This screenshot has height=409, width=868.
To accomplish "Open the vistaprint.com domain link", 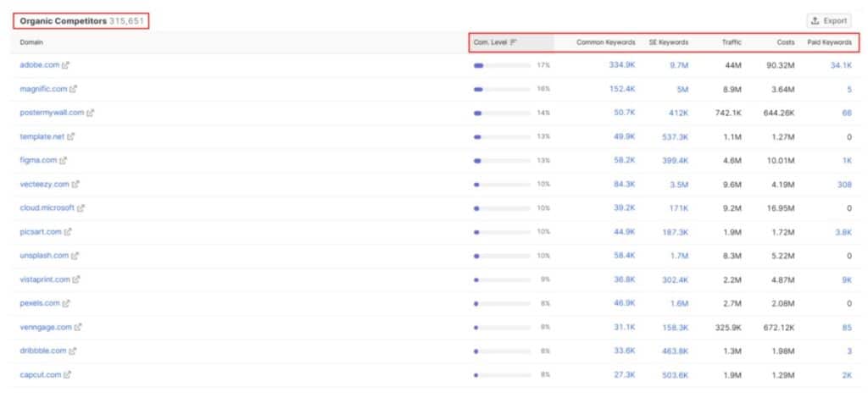I will 45,279.
